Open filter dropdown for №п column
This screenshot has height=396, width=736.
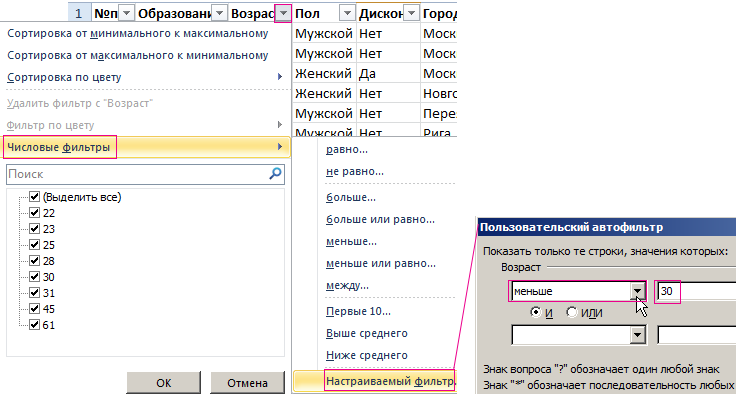point(126,14)
